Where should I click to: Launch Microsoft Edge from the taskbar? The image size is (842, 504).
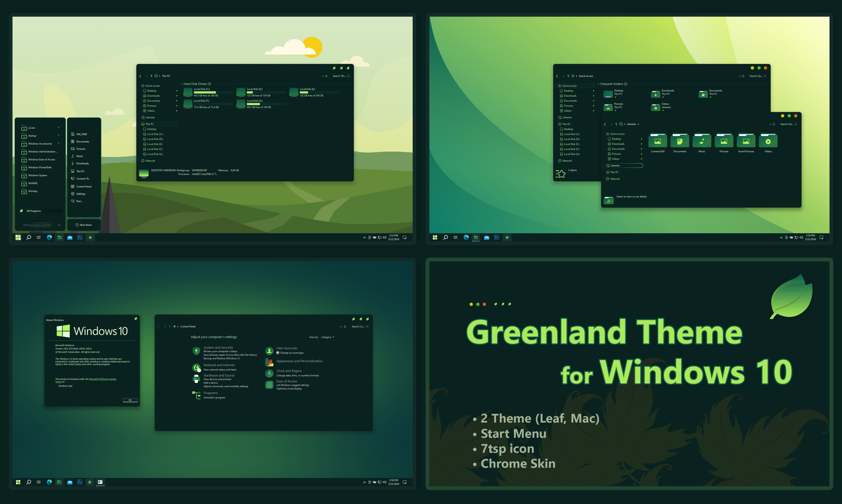[x=49, y=237]
